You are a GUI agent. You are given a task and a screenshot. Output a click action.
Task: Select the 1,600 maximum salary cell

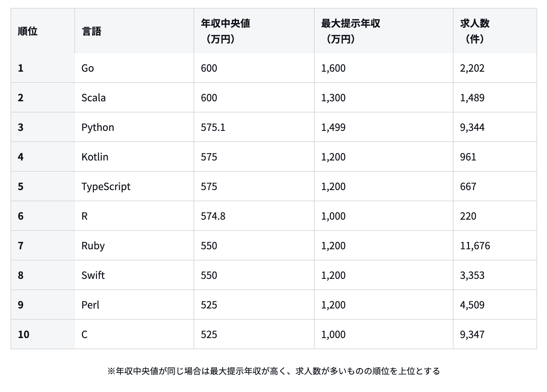tap(333, 68)
